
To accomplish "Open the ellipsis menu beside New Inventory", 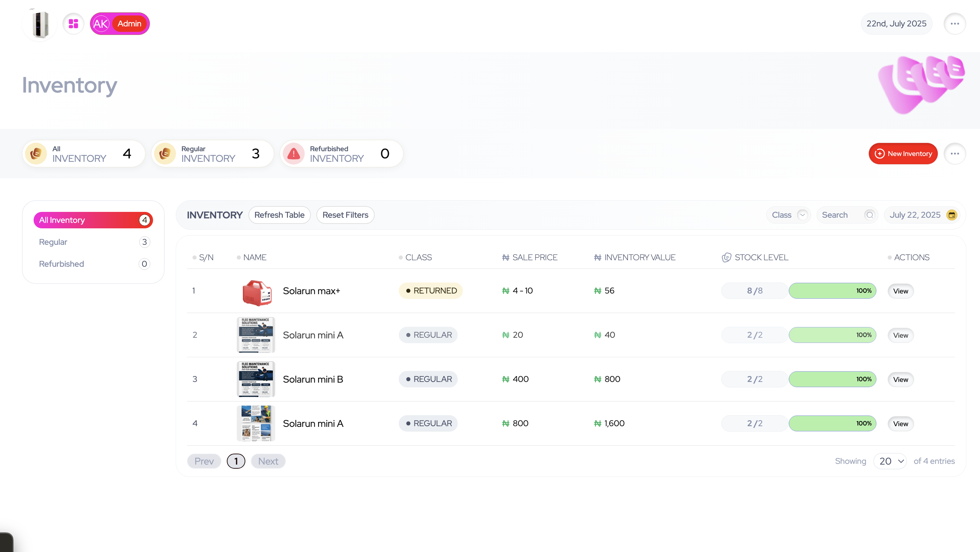I will pos(955,153).
